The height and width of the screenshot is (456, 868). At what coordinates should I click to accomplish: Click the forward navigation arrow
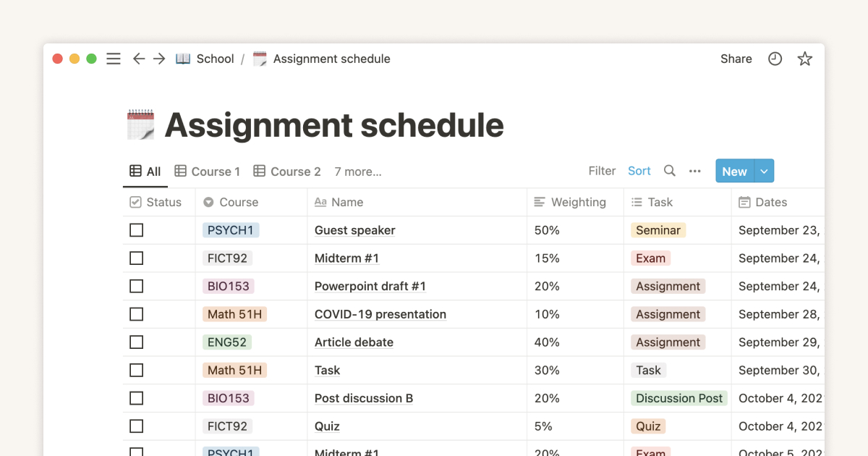159,59
